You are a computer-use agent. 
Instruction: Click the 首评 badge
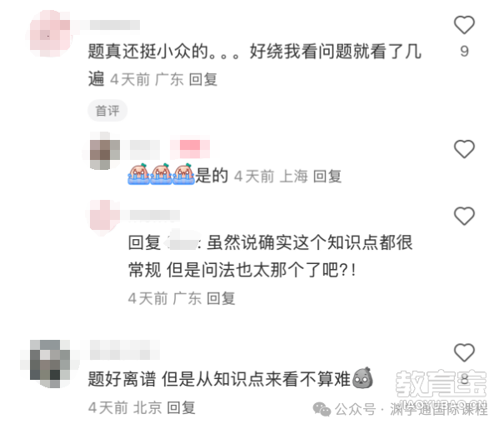click(107, 111)
